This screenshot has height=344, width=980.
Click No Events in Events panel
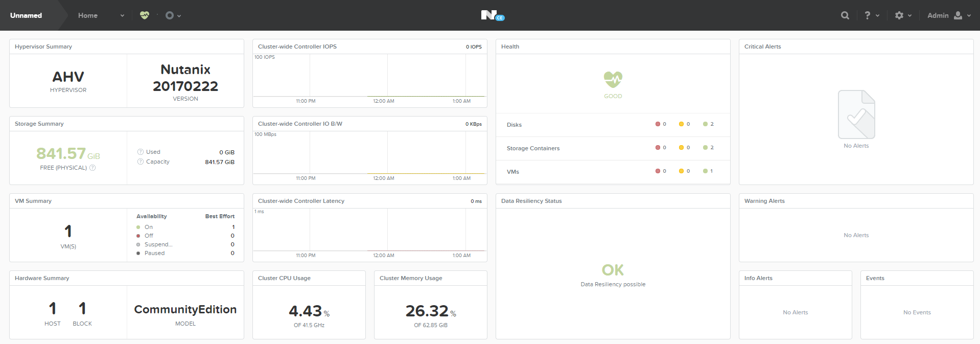point(917,312)
